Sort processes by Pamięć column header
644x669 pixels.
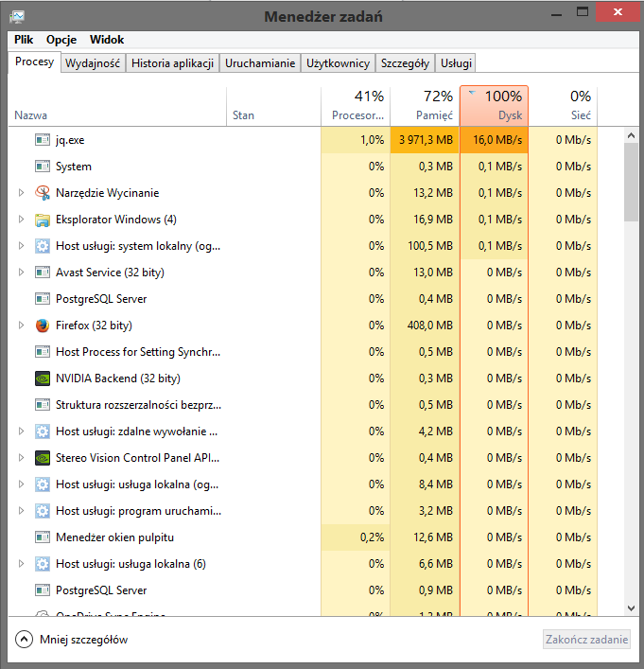(x=424, y=105)
